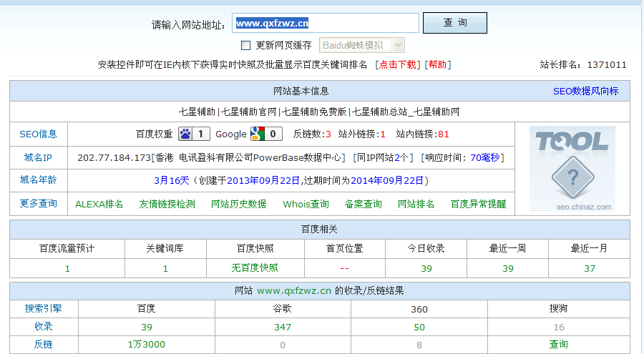Click the 70毫秒 response time link
Screen dimensions: 644x354
pos(484,158)
